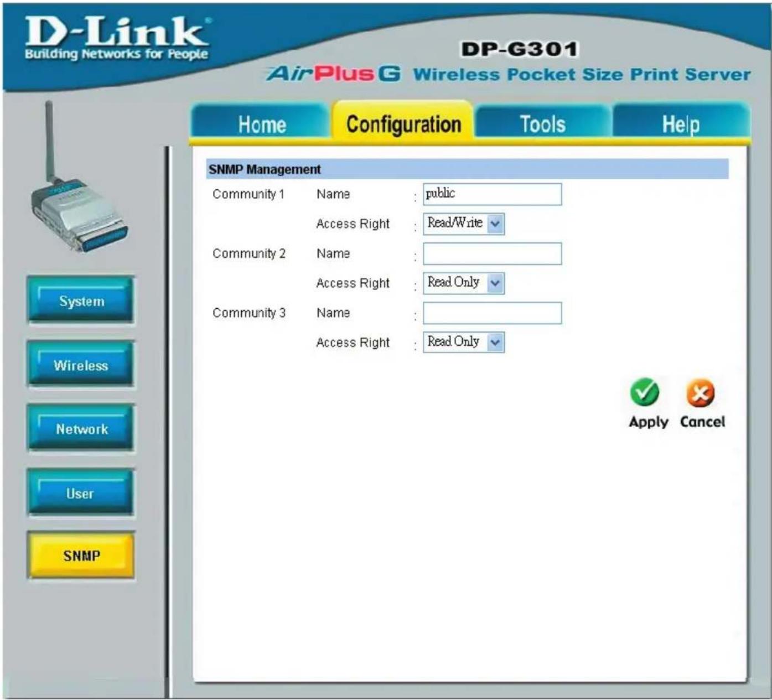Click the Community 2 label
Viewport: 772px width, 700px height.
249,253
